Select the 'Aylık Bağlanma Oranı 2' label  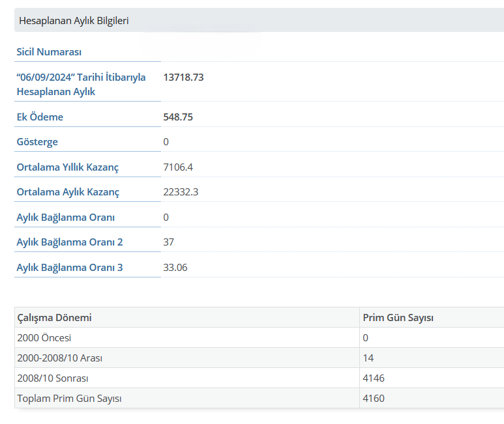click(x=70, y=242)
